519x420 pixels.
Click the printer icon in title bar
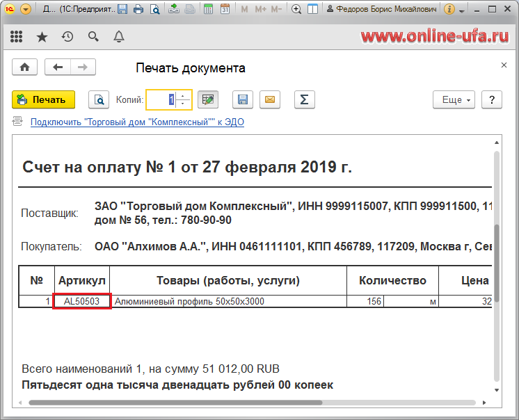[138, 9]
